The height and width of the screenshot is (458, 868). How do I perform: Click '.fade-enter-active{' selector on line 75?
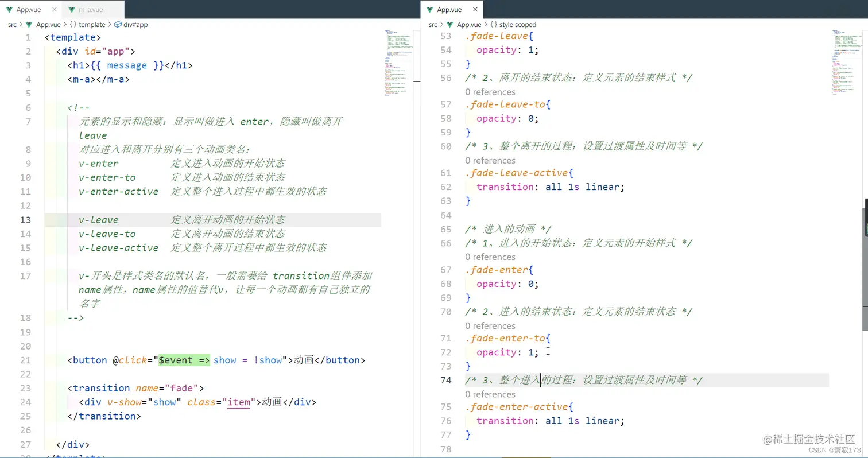point(520,407)
